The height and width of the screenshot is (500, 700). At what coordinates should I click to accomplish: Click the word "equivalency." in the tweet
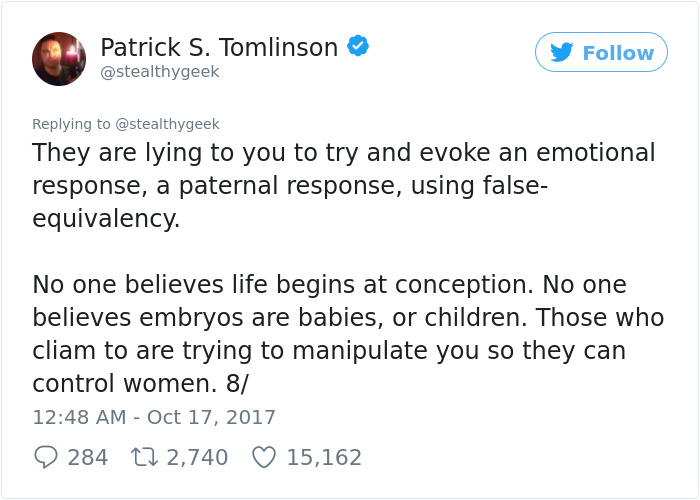coord(106,219)
